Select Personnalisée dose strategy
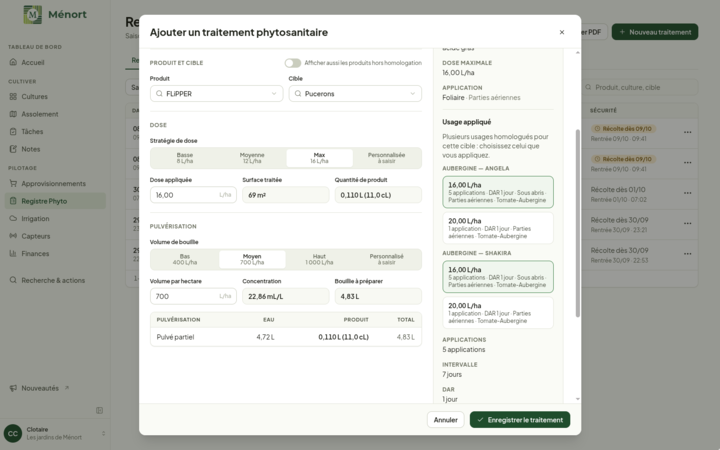 (x=386, y=158)
